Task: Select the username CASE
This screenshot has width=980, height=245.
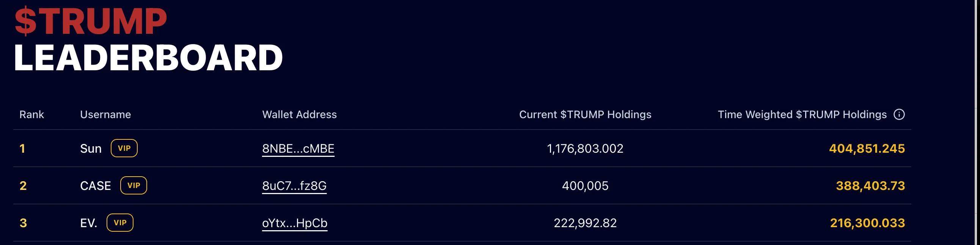Action: click(x=96, y=186)
